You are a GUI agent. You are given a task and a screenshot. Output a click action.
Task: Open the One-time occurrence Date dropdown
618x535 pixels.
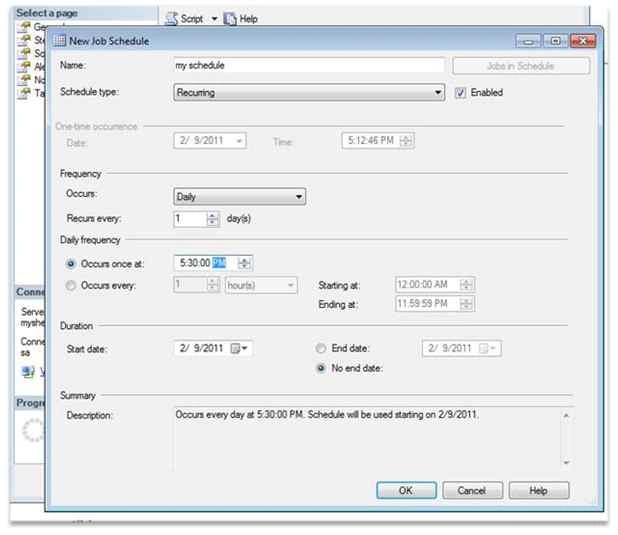(239, 141)
